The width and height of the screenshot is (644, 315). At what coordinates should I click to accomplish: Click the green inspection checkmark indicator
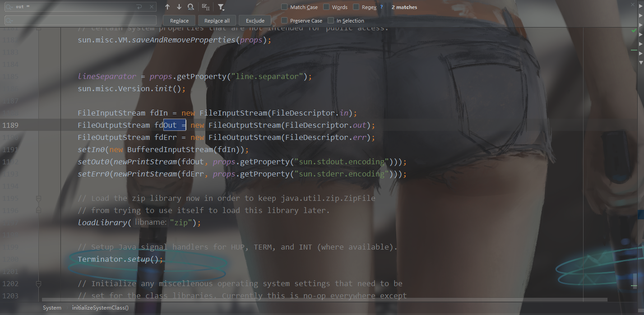coord(635,30)
